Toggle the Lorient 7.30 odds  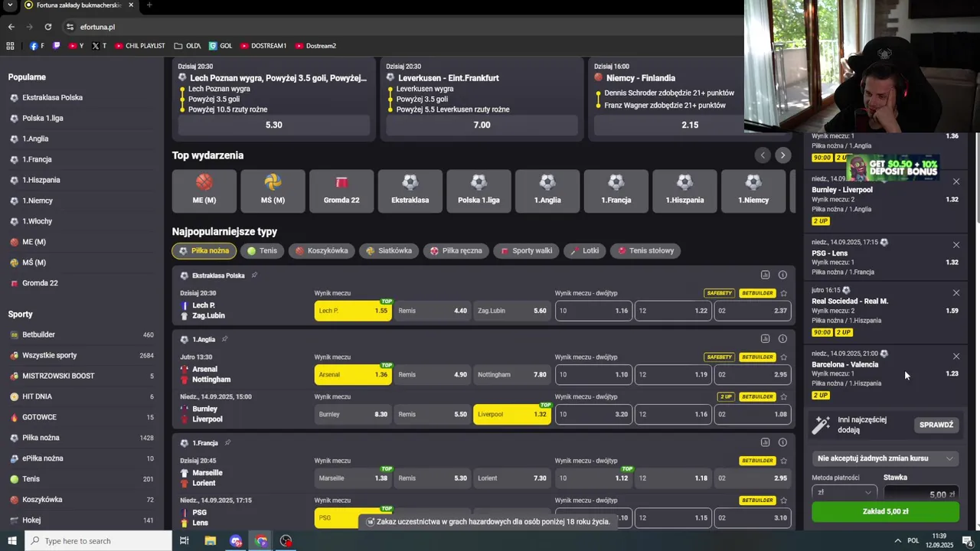point(512,478)
